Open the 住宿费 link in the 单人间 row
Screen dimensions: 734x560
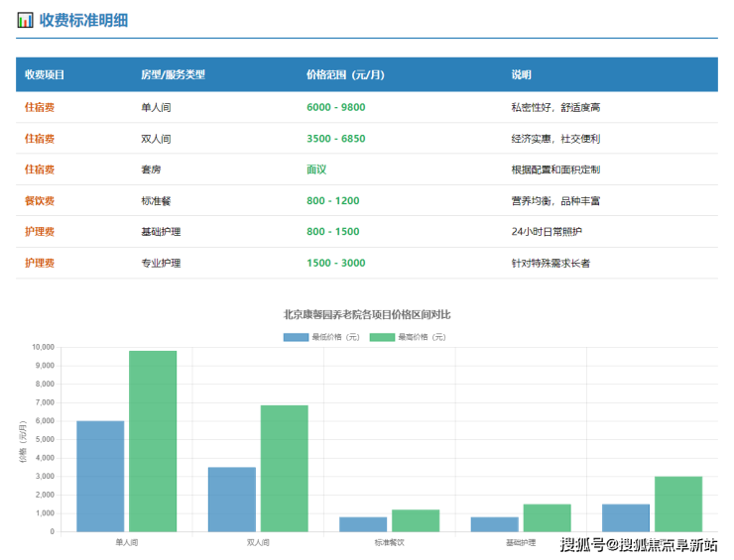coord(40,107)
